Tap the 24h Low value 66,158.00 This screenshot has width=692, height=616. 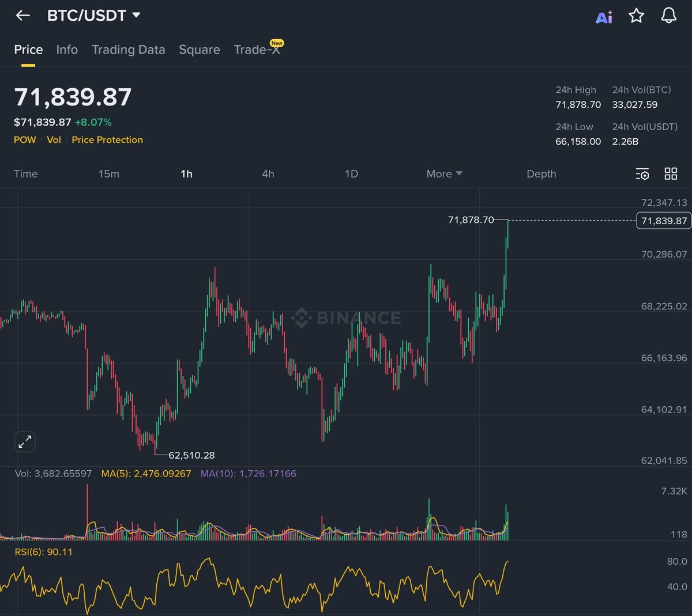(x=578, y=141)
